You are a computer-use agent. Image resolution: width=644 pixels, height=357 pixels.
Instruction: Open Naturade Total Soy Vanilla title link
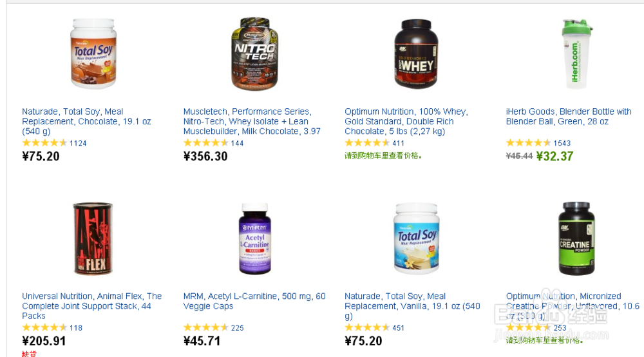coord(412,306)
